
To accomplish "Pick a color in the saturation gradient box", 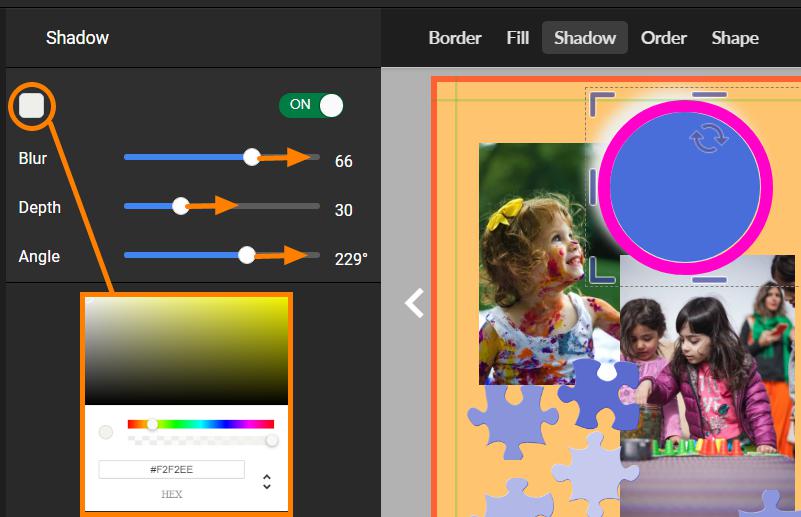I will click(186, 351).
